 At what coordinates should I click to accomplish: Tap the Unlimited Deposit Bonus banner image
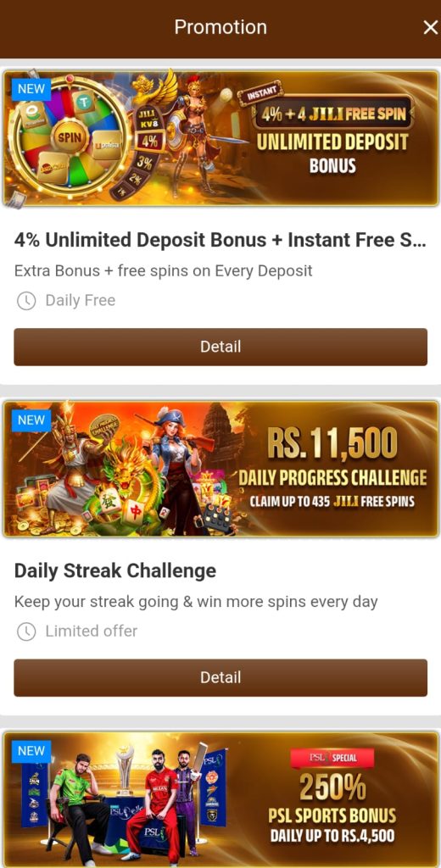[x=220, y=138]
